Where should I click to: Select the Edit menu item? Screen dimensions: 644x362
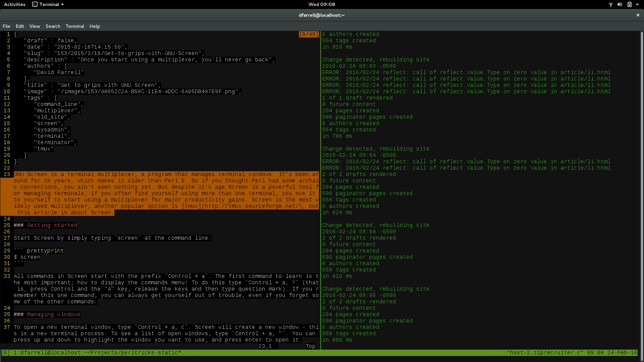[x=19, y=25]
